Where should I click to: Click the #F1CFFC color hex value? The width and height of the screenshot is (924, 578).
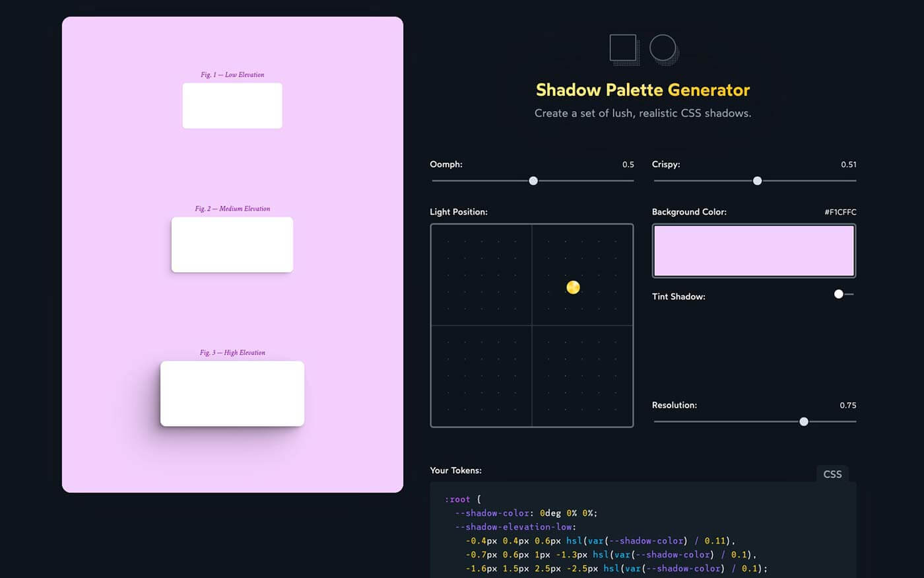(840, 212)
